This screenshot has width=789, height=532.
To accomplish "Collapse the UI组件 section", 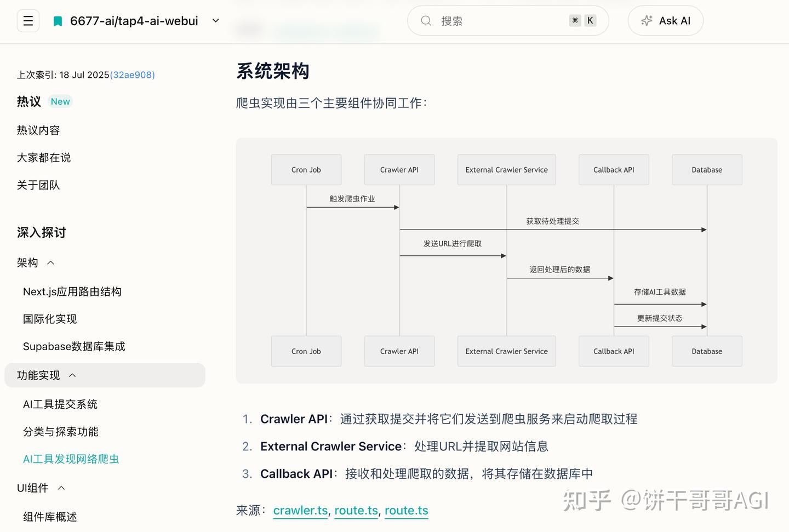I will (x=61, y=488).
